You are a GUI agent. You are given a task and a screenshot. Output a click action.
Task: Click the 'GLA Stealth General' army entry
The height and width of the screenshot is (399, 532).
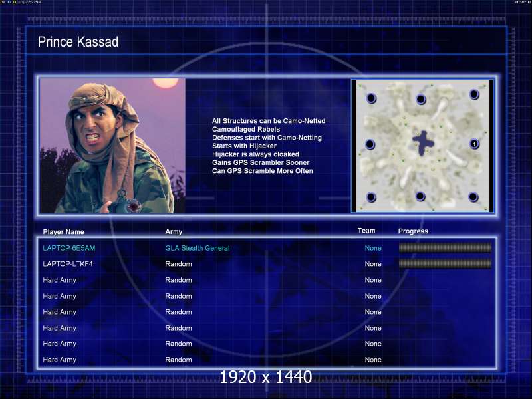198,248
